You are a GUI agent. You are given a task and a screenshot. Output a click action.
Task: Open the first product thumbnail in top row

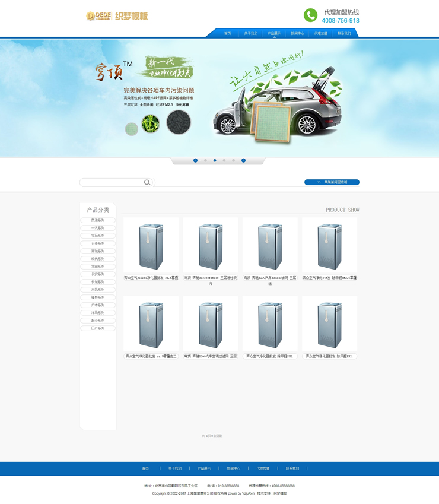point(151,245)
